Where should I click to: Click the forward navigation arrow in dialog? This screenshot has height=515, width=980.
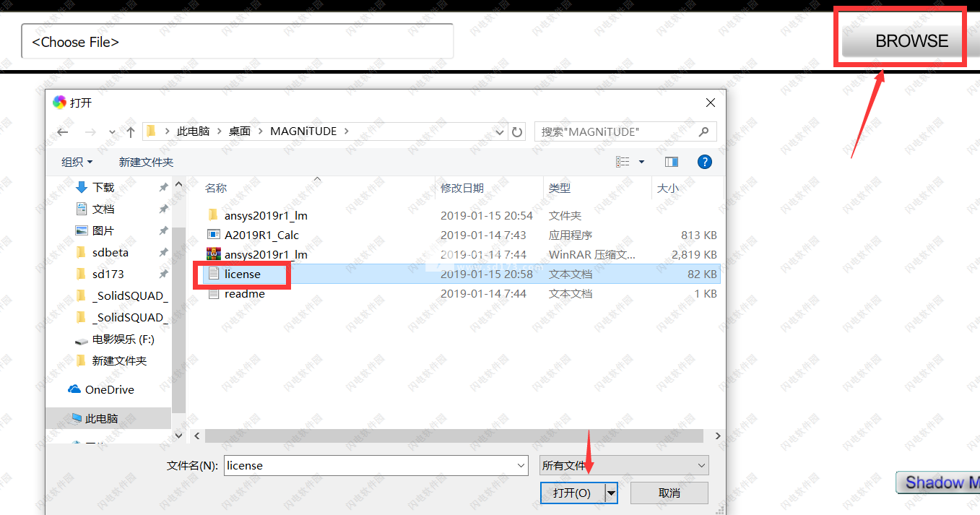90,132
